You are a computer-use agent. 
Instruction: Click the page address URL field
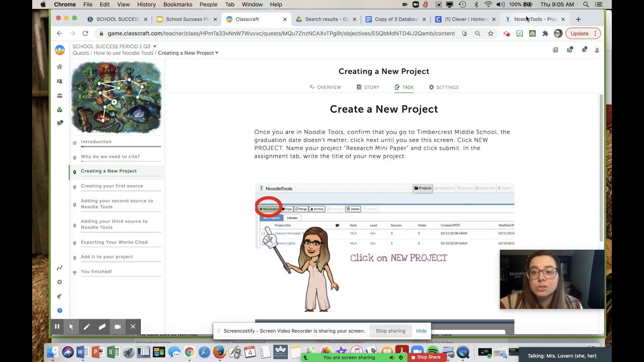(x=281, y=34)
